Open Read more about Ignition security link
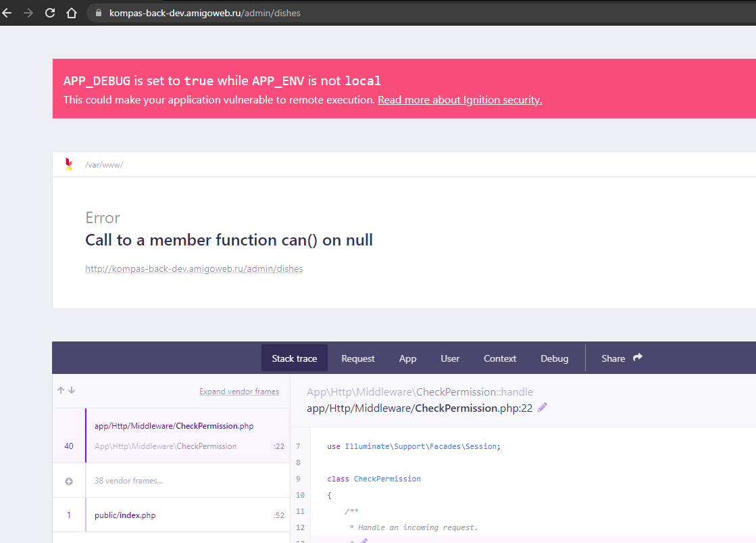Image resolution: width=756 pixels, height=543 pixels. (459, 100)
